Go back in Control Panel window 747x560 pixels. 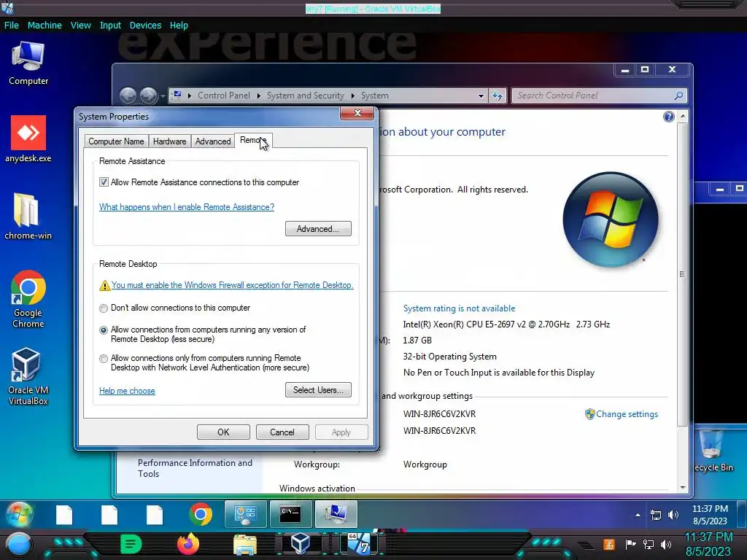(128, 96)
